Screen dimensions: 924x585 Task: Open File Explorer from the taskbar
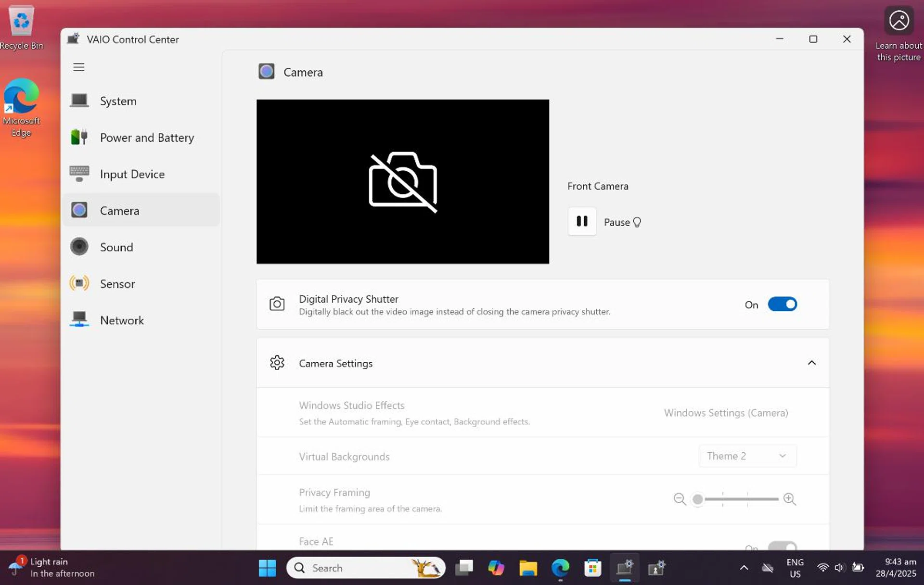point(528,568)
